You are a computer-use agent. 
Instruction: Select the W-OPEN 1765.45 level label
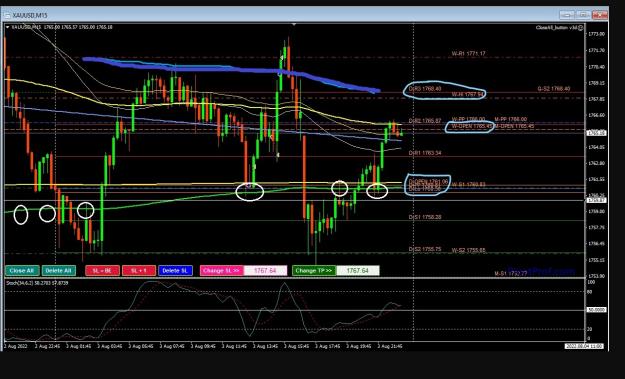click(x=472, y=126)
